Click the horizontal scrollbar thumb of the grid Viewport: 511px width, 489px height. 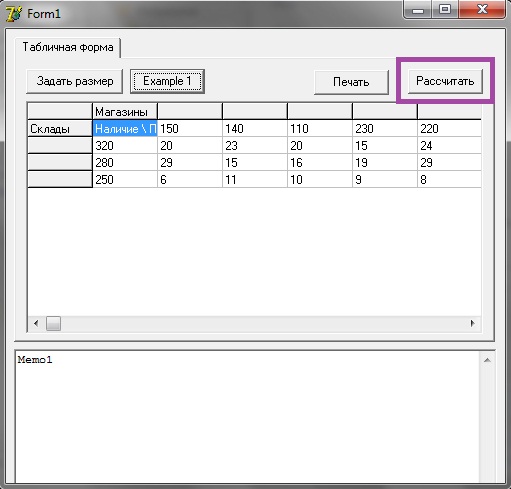[53, 323]
